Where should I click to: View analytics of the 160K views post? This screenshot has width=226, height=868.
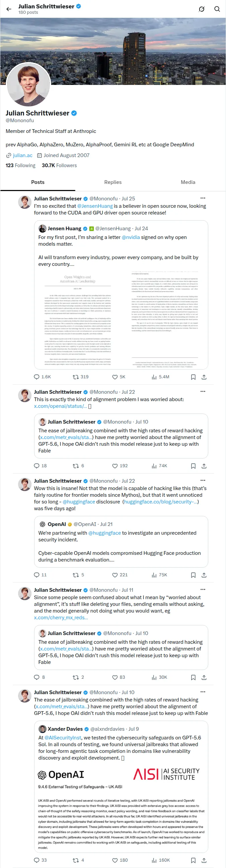click(161, 860)
